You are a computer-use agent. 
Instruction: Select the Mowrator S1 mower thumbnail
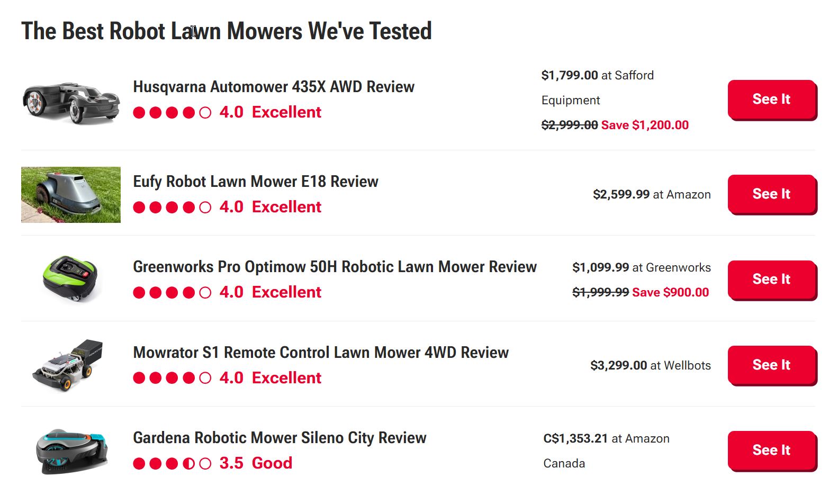[x=71, y=365]
